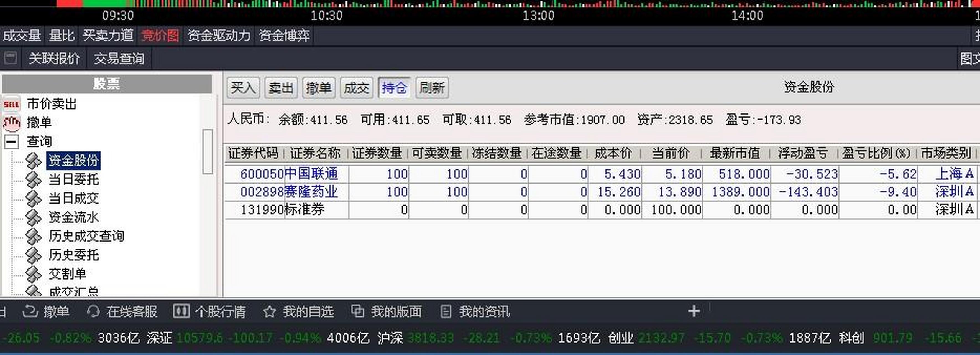Click the 13:00 time marker on chart axis
Image resolution: width=980 pixels, height=355 pixels.
point(538,16)
